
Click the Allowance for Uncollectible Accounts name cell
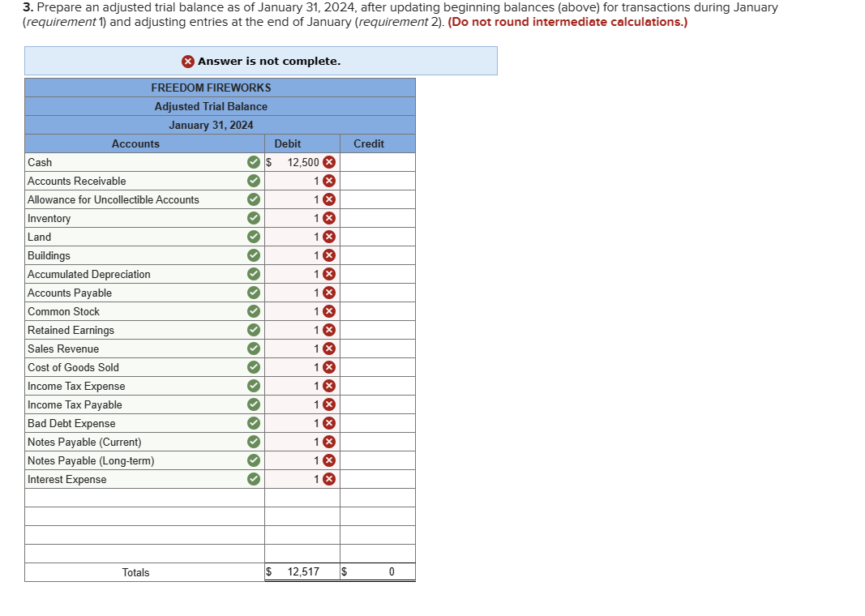(144, 199)
